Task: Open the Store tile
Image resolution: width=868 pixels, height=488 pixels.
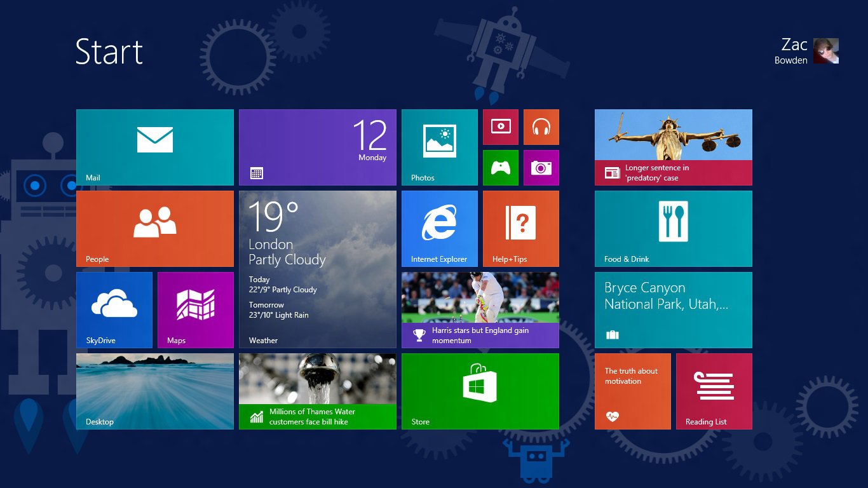Action: click(480, 391)
